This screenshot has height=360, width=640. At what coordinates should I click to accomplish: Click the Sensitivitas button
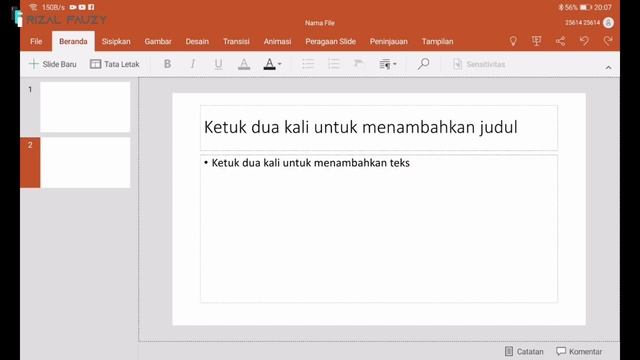(479, 64)
